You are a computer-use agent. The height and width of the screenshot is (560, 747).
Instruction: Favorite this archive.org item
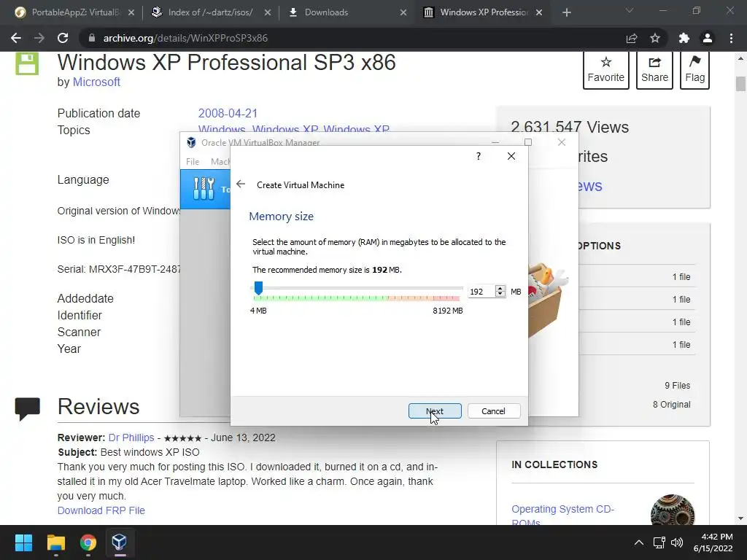(x=605, y=69)
